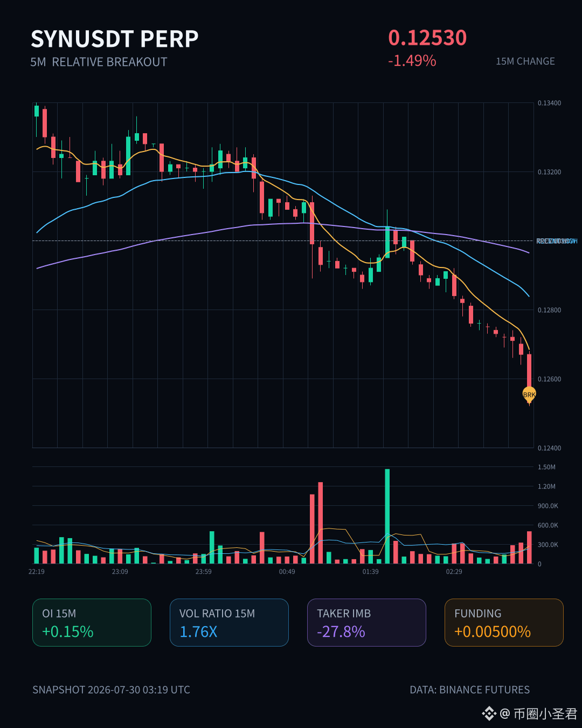Click the SNAPSHOT 2026-07-30 03:19 UTC text
Viewport: 582px width, 728px height.
111,690
